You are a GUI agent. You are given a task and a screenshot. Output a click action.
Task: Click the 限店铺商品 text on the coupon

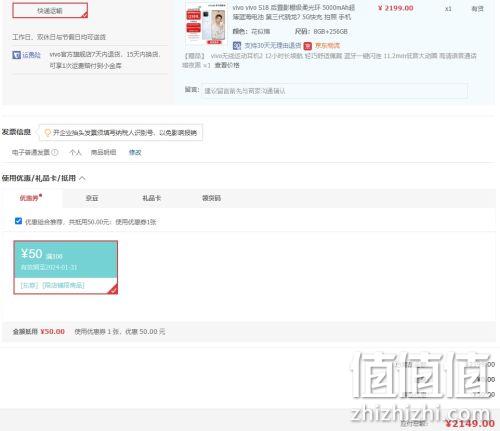pyautogui.click(x=63, y=285)
